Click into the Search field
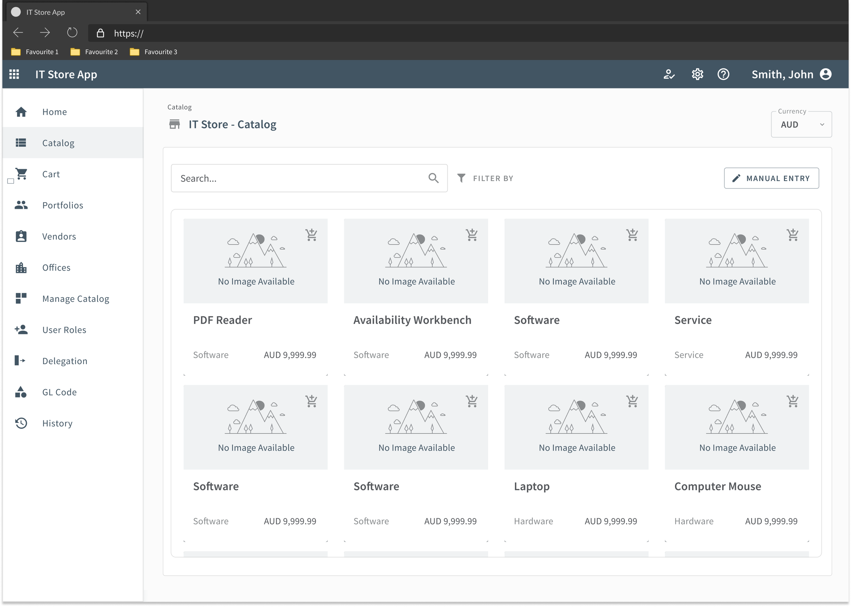The height and width of the screenshot is (616, 851). pos(300,178)
